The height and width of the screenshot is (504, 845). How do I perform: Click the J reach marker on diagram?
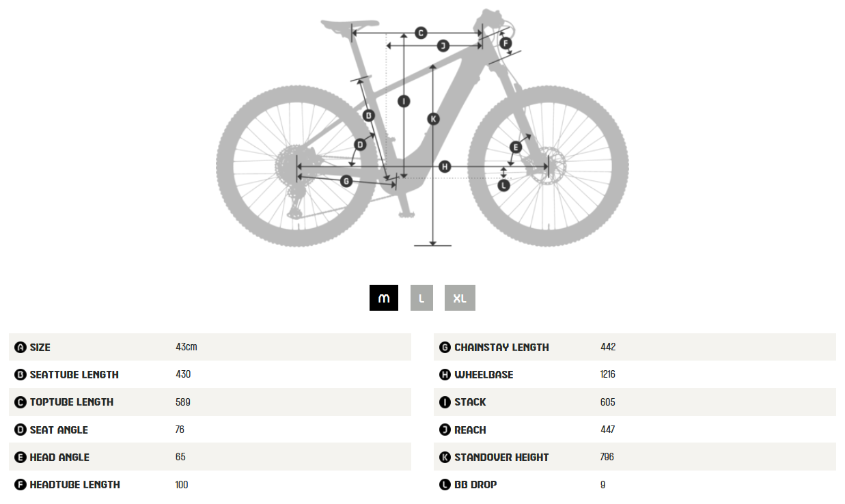tap(443, 46)
